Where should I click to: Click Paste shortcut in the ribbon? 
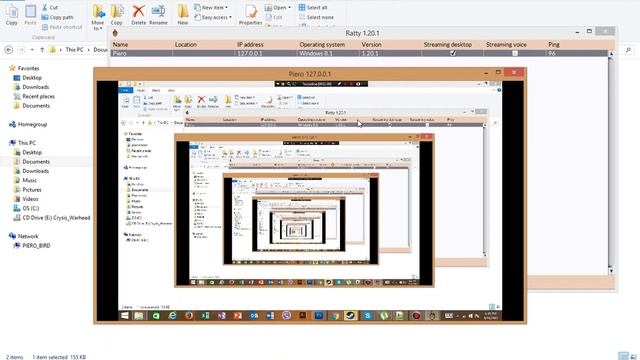pos(62,27)
